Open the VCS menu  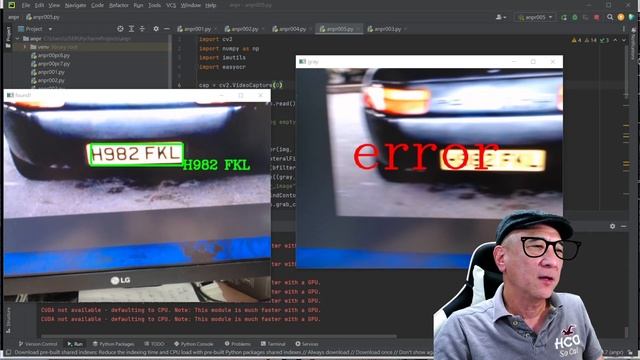[x=171, y=5]
